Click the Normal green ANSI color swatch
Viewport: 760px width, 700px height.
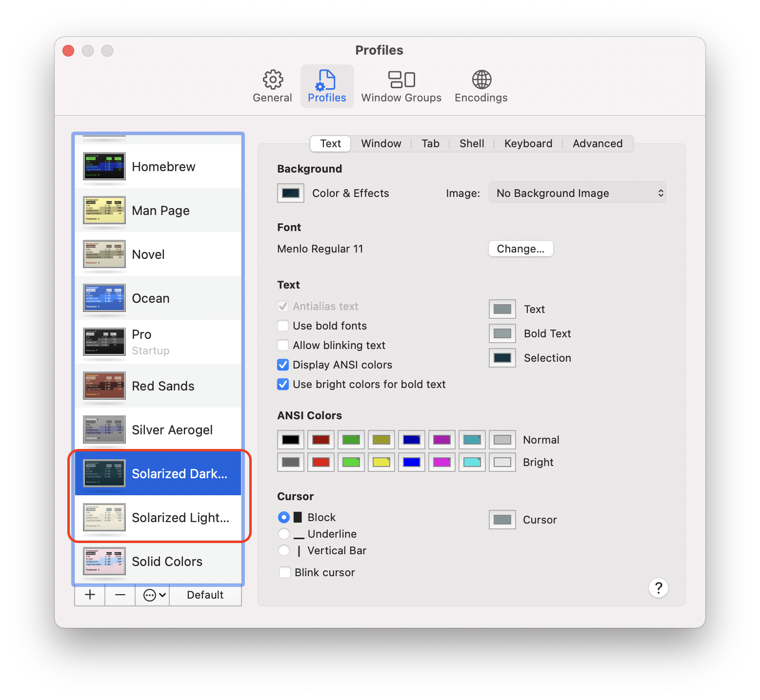(x=351, y=440)
